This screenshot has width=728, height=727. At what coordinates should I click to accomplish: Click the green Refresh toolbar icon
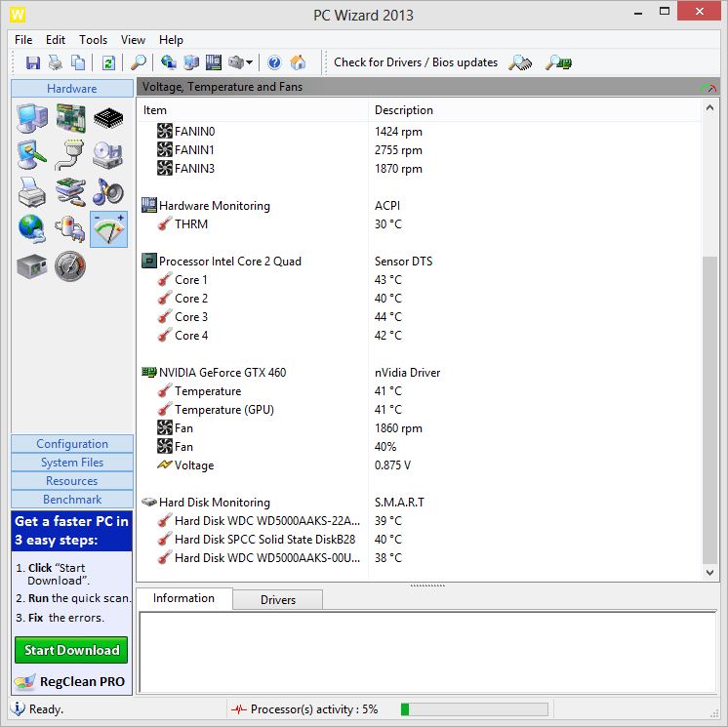pyautogui.click(x=108, y=62)
